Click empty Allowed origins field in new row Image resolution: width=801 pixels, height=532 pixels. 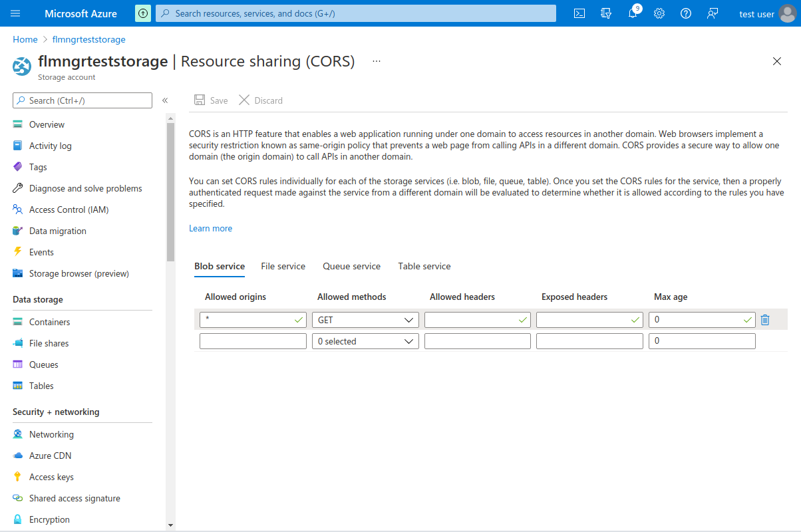[253, 341]
